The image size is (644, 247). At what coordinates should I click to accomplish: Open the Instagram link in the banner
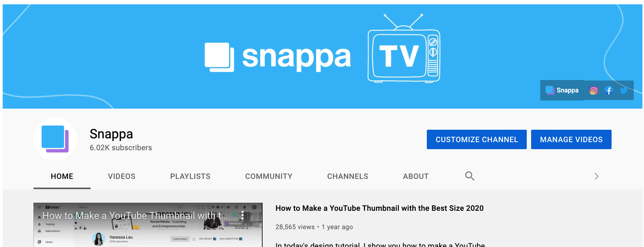coord(593,90)
